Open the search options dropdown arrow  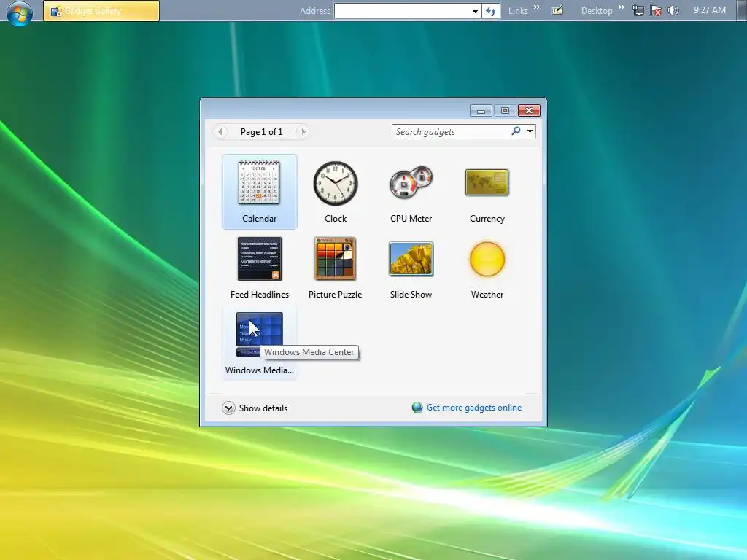(530, 131)
